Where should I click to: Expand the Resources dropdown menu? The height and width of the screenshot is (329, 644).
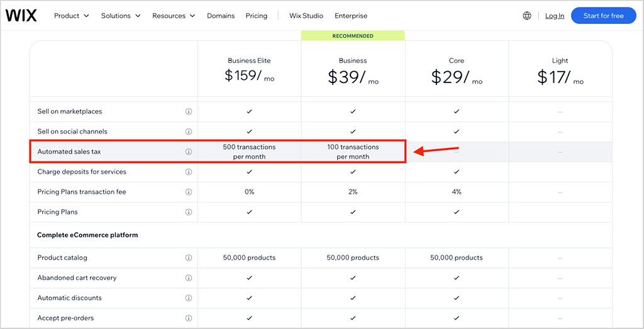point(174,16)
